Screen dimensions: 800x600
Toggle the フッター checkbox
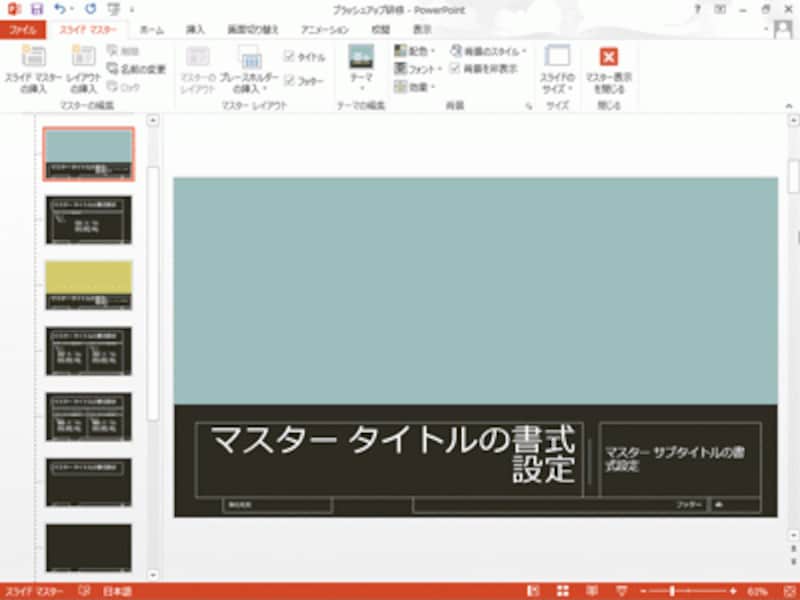click(304, 81)
